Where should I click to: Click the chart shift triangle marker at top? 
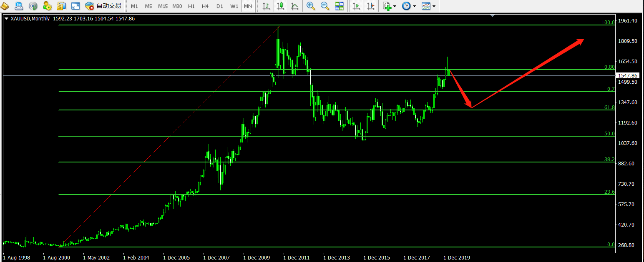pyautogui.click(x=493, y=16)
